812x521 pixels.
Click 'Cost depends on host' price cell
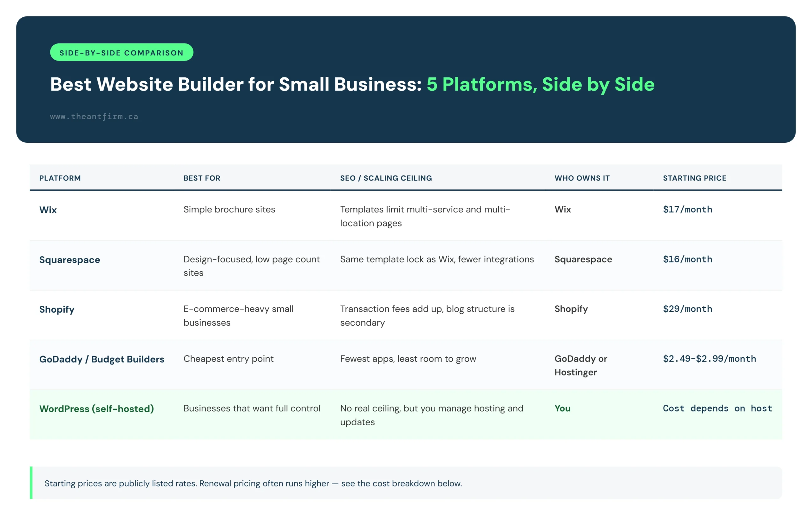pyautogui.click(x=717, y=408)
